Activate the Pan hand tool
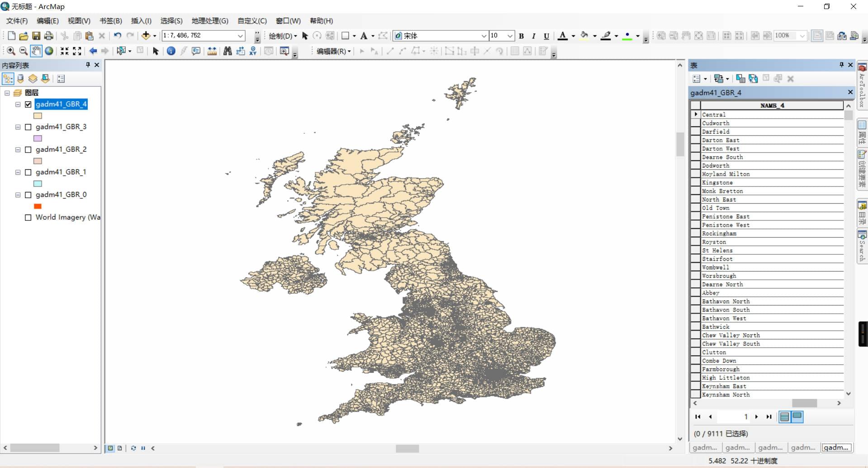 pos(36,51)
